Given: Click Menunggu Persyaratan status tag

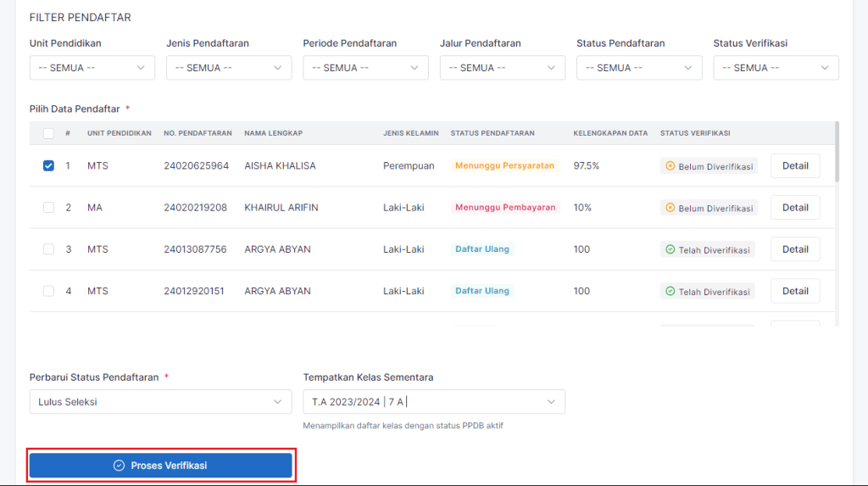Looking at the screenshot, I should coord(504,165).
